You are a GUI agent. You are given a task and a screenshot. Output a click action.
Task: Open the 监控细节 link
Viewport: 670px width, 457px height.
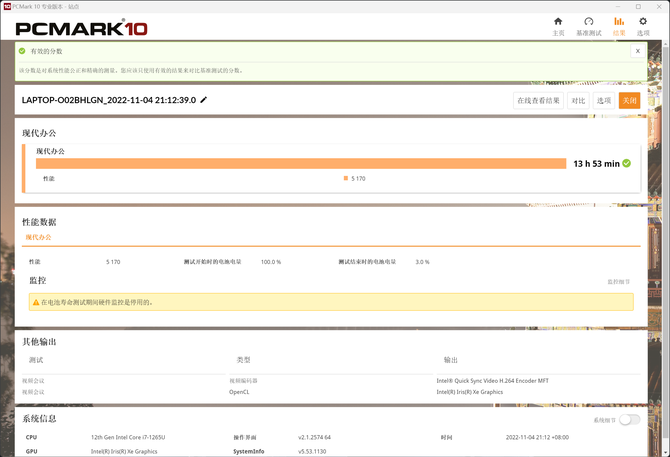click(x=619, y=282)
